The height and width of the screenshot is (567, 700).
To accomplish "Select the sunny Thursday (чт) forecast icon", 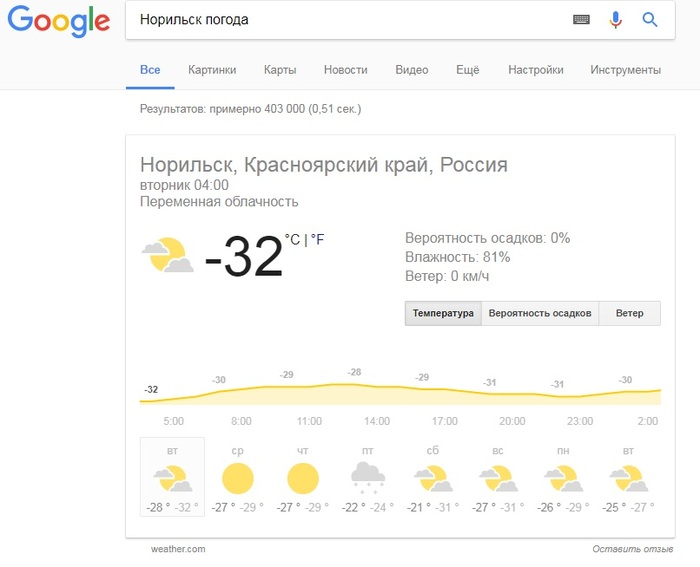I will coord(302,479).
